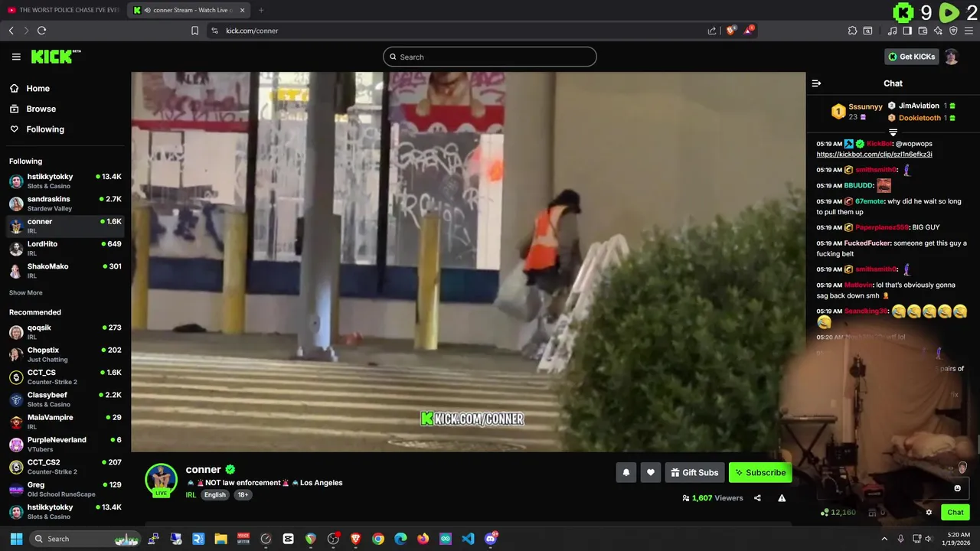Select conner channel in Following list
Screen dimensions: 980x551
(x=65, y=226)
